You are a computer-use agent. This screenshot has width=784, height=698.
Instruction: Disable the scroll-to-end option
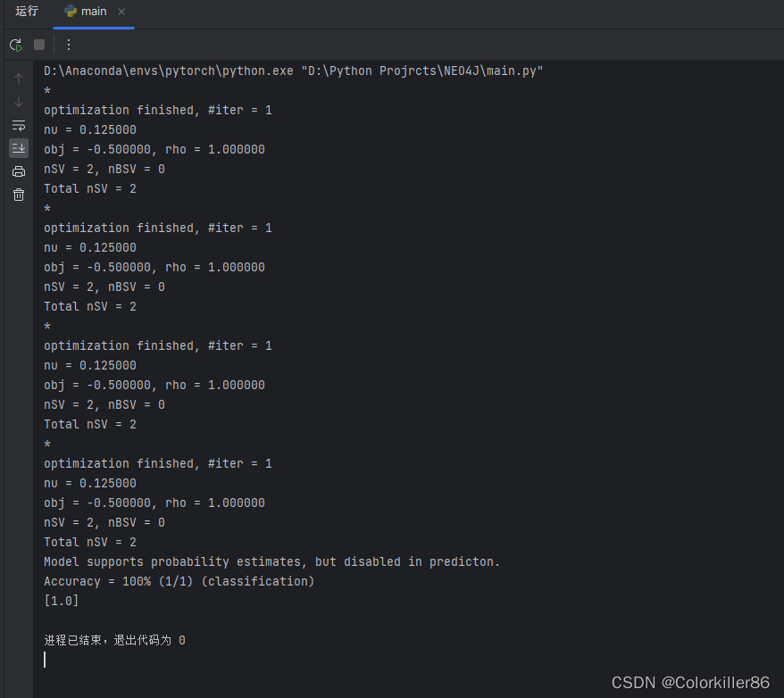tap(18, 148)
